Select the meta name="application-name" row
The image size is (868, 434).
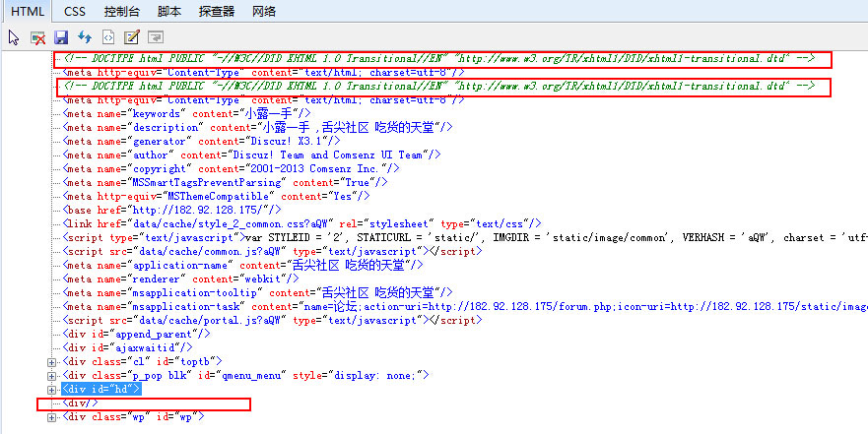point(243,265)
